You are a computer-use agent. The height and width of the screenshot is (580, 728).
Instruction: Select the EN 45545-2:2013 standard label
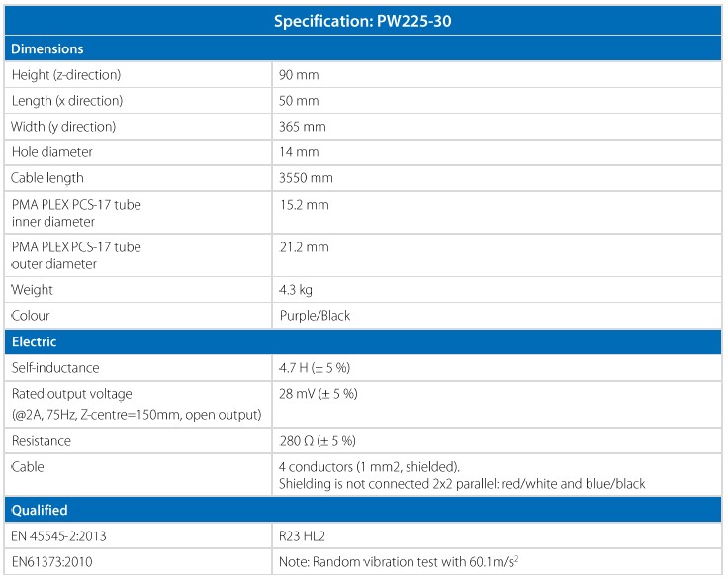[59, 536]
